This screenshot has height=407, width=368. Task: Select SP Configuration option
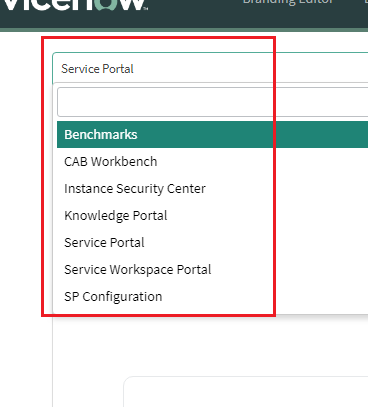click(213, 297)
